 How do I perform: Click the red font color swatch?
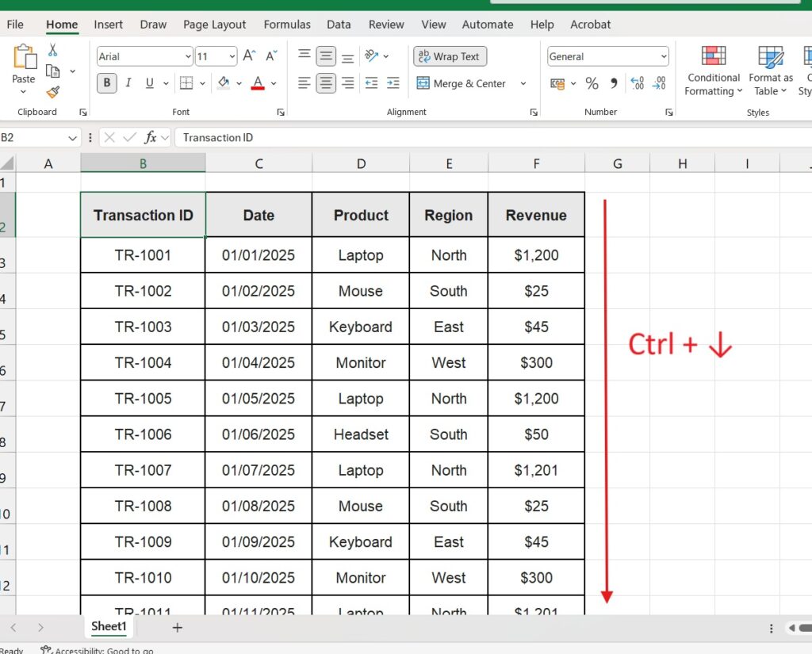[257, 84]
